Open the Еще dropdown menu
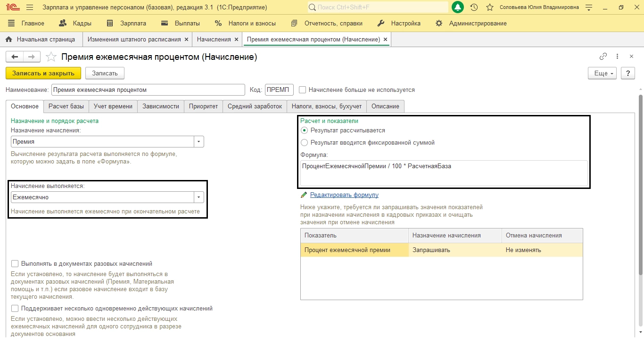 tap(603, 73)
